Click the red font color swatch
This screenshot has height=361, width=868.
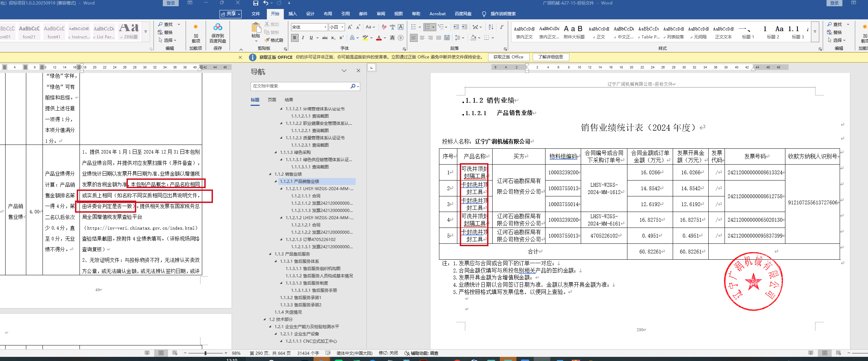pyautogui.click(x=379, y=38)
